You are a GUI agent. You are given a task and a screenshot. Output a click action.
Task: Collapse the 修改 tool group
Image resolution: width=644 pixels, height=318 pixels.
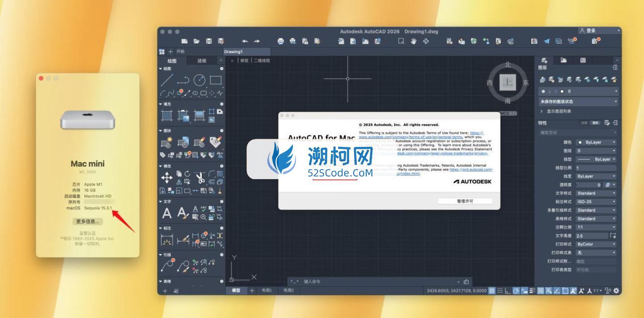click(x=161, y=166)
